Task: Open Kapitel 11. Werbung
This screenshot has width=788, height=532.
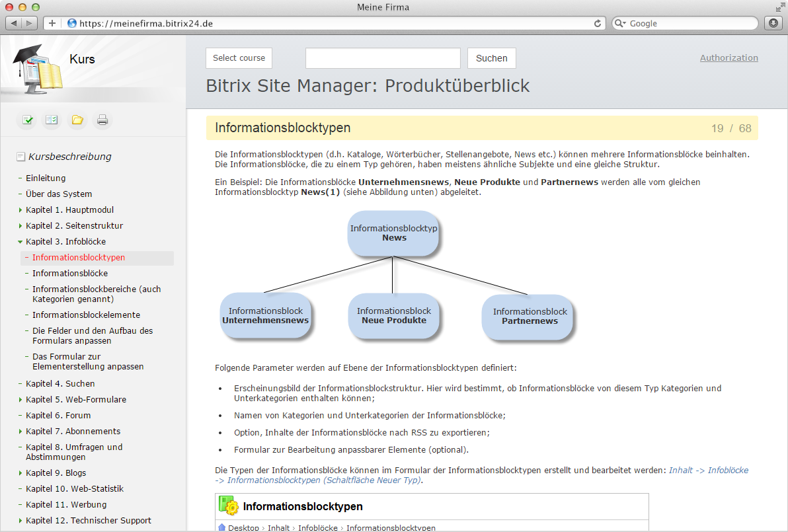Action: click(x=66, y=504)
